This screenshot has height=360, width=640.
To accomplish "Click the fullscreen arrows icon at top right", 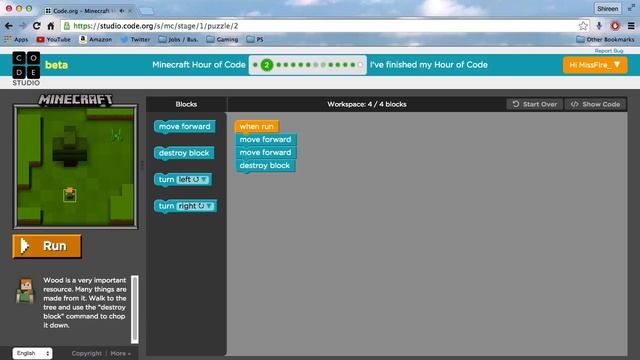I will [x=631, y=8].
